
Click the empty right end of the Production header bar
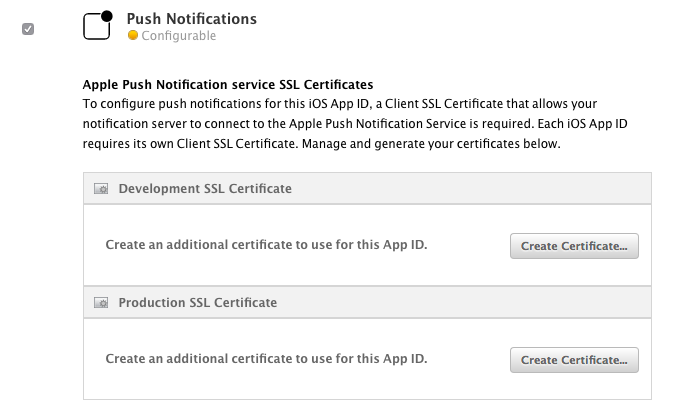pos(600,302)
